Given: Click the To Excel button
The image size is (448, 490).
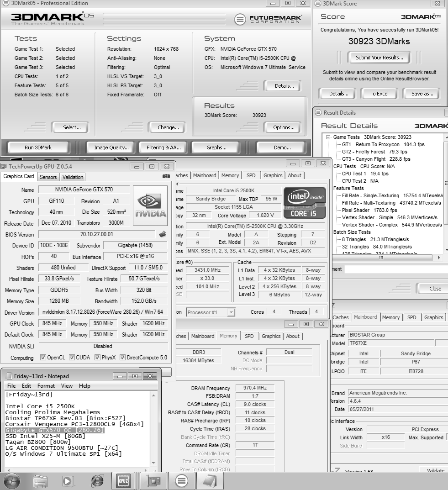Looking at the screenshot, I should [379, 94].
